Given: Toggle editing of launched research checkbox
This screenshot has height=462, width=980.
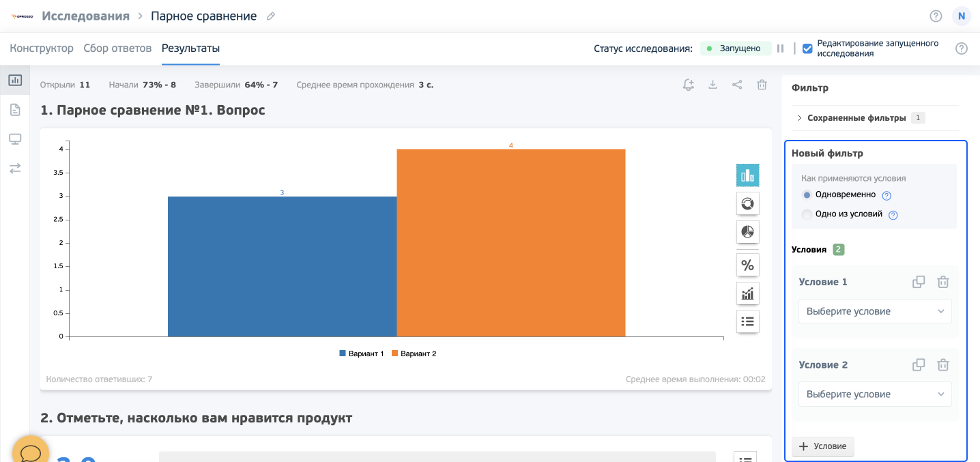Looking at the screenshot, I should pos(807,48).
